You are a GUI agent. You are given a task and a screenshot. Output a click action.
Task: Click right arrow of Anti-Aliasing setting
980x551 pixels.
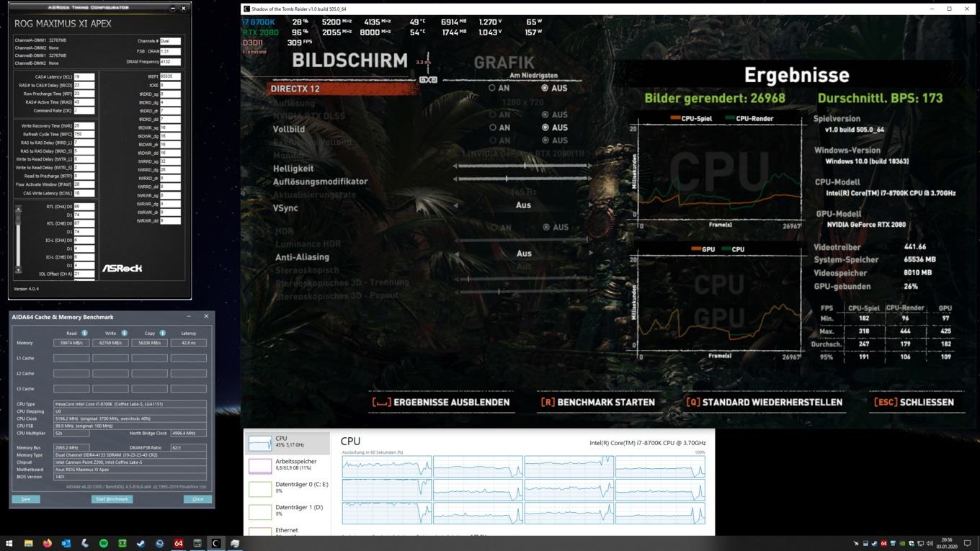tap(590, 254)
